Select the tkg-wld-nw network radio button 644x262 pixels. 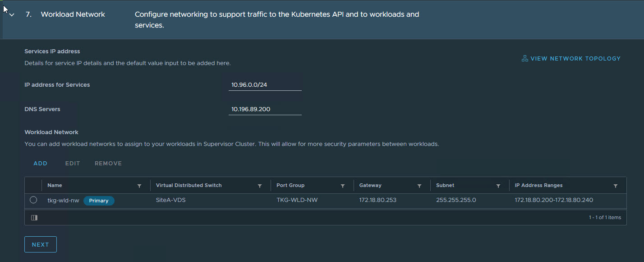click(33, 200)
